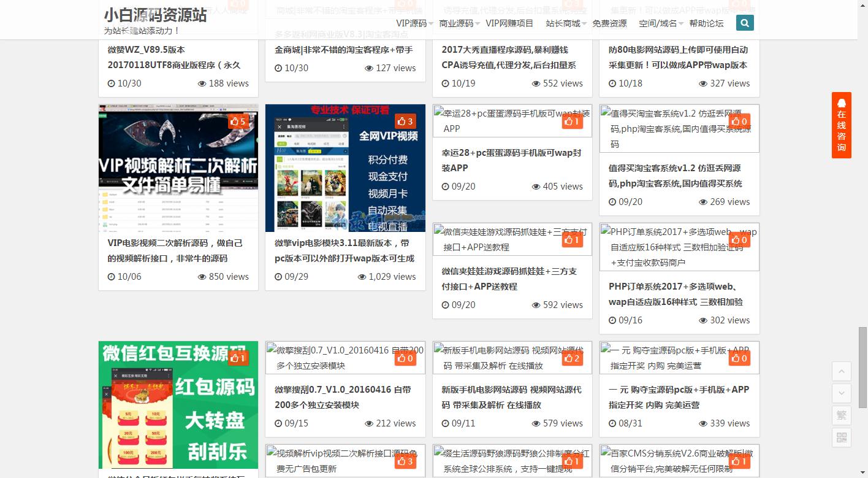Screen dimensions: 868x478
Task: Click the scroll-to-top arrow button
Action: pyautogui.click(x=841, y=371)
